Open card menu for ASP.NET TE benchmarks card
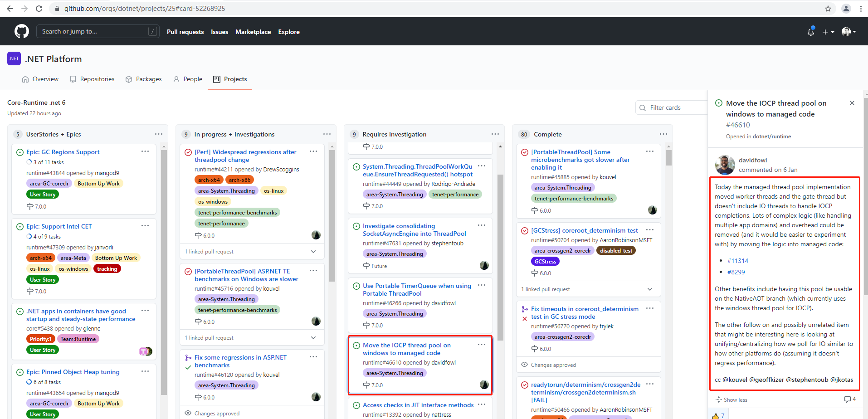 pyautogui.click(x=313, y=271)
